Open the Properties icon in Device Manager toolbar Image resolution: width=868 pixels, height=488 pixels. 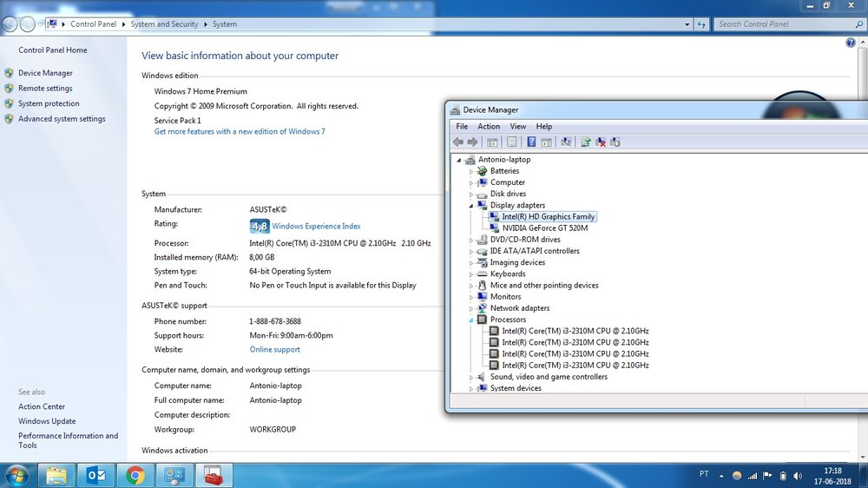click(512, 142)
